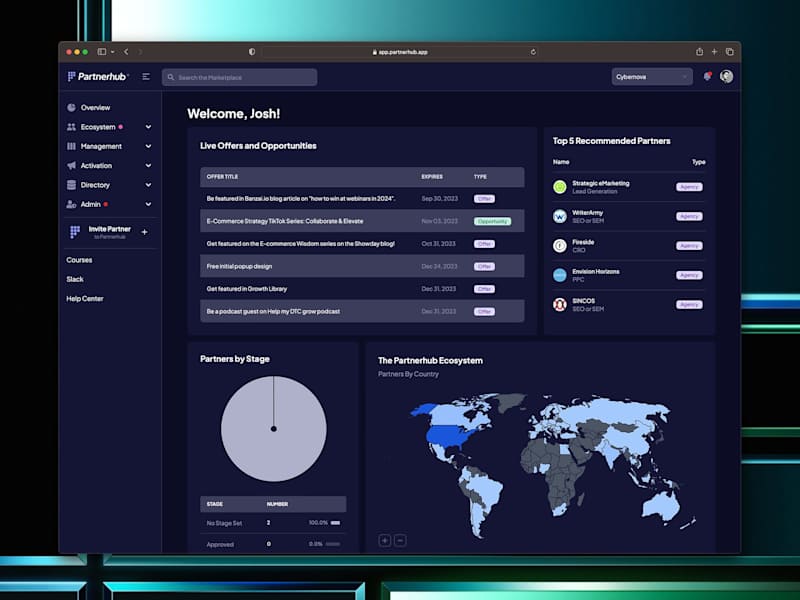Click the Search the Marketplace field
The width and height of the screenshot is (800, 600).
tap(240, 78)
